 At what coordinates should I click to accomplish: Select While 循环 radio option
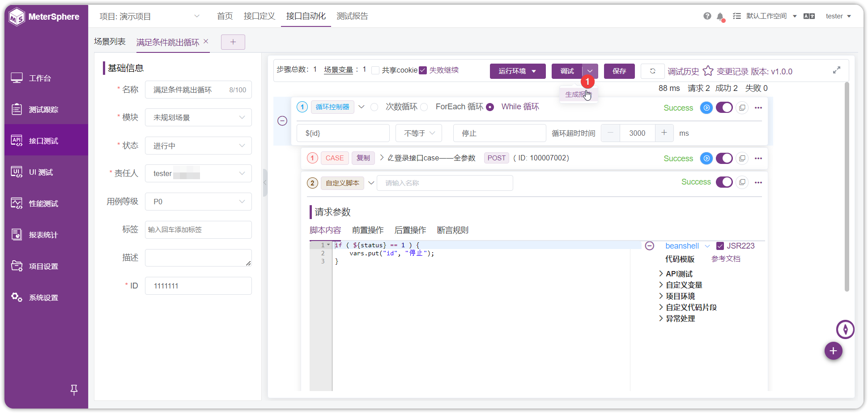tap(490, 107)
